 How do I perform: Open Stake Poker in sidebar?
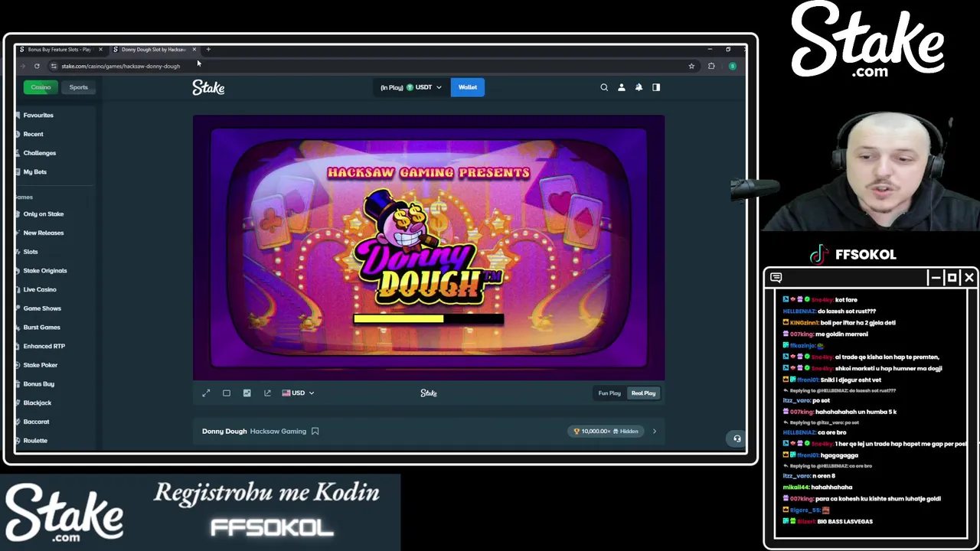point(40,365)
